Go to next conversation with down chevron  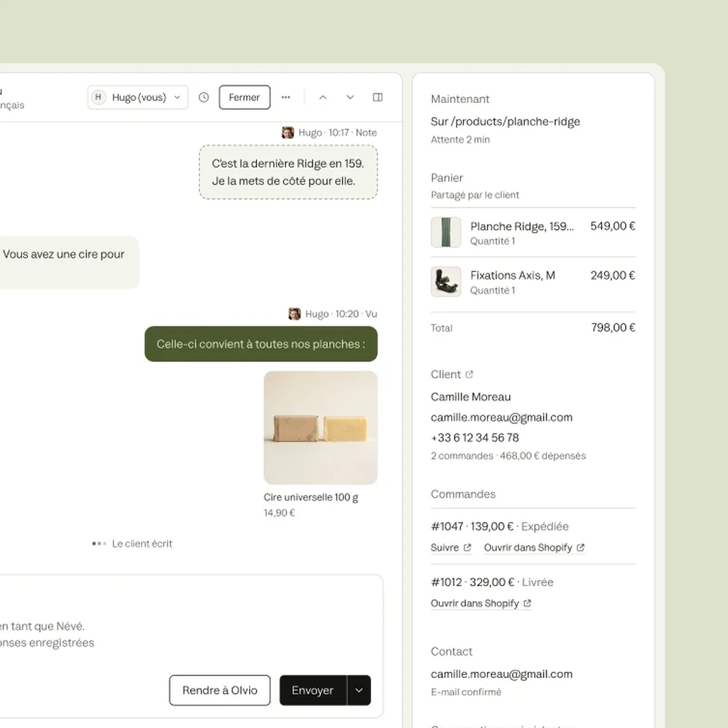tap(350, 97)
